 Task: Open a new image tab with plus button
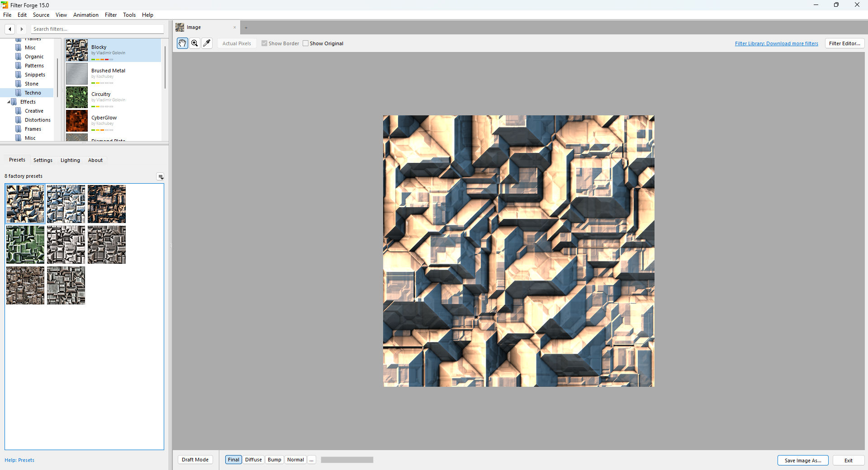pyautogui.click(x=246, y=28)
